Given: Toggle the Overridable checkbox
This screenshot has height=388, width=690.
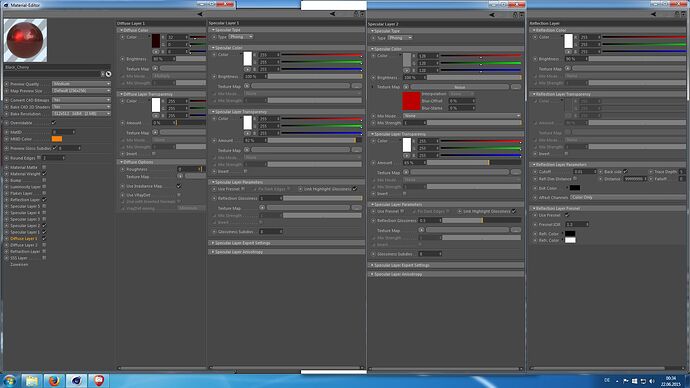Looking at the screenshot, I should 54,123.
